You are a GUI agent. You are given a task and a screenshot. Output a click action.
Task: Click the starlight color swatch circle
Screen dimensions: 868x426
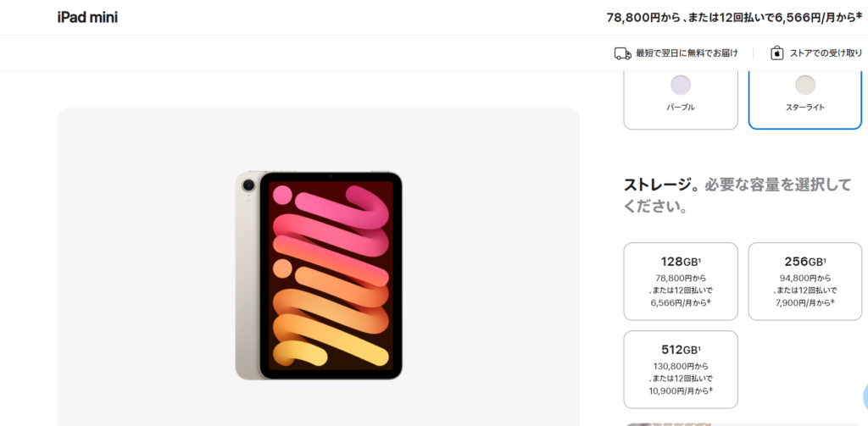pos(804,85)
